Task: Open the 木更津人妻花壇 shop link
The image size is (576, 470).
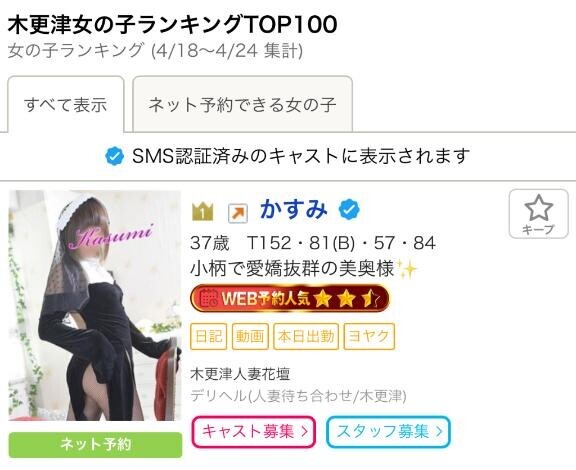Action: coord(240,374)
